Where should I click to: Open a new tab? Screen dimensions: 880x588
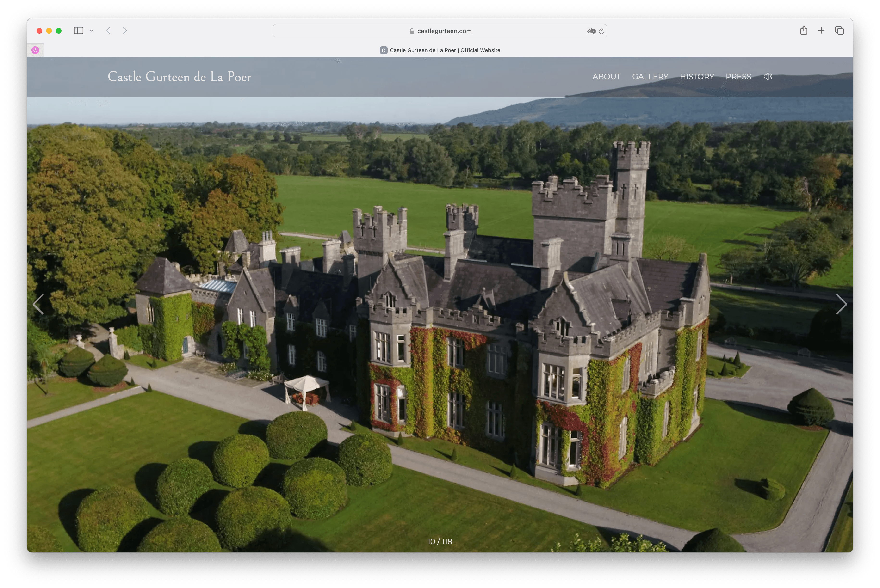[821, 31]
